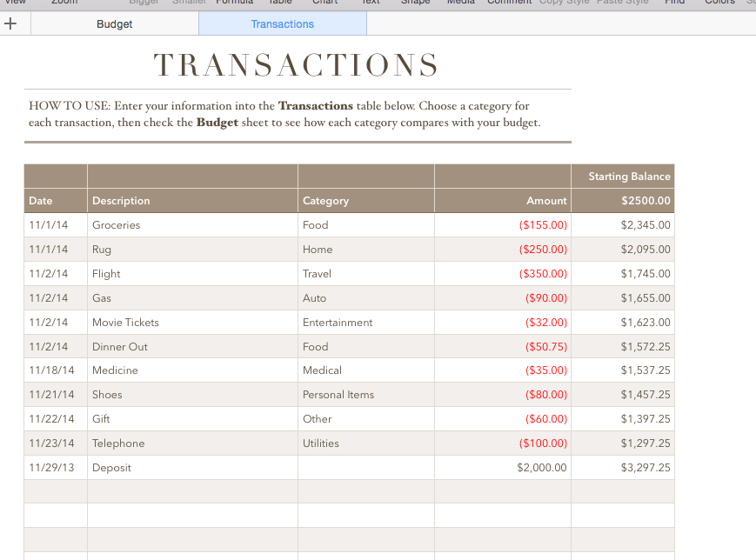Select the 11/18/14 Medicine date cell
The image size is (756, 560).
click(56, 370)
